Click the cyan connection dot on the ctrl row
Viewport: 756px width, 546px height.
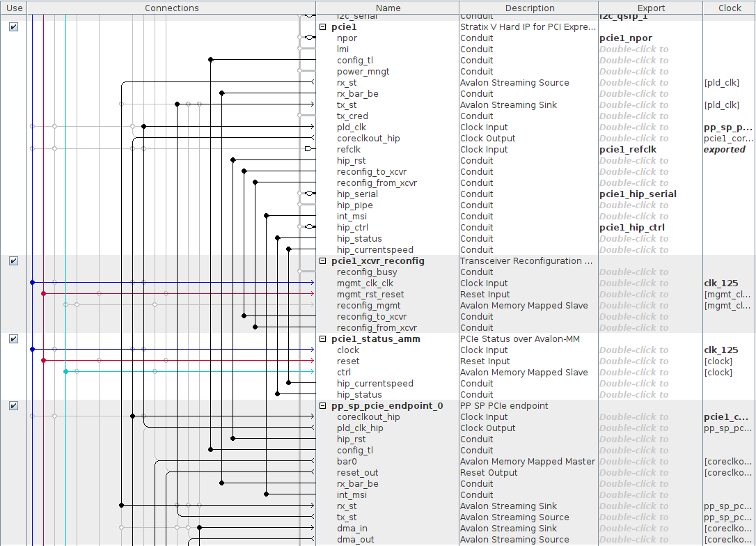(x=65, y=371)
